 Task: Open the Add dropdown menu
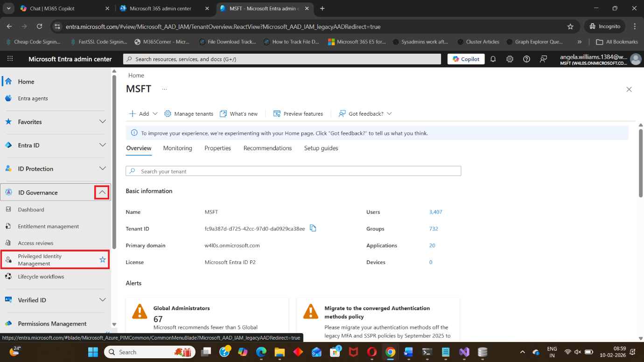click(x=144, y=114)
